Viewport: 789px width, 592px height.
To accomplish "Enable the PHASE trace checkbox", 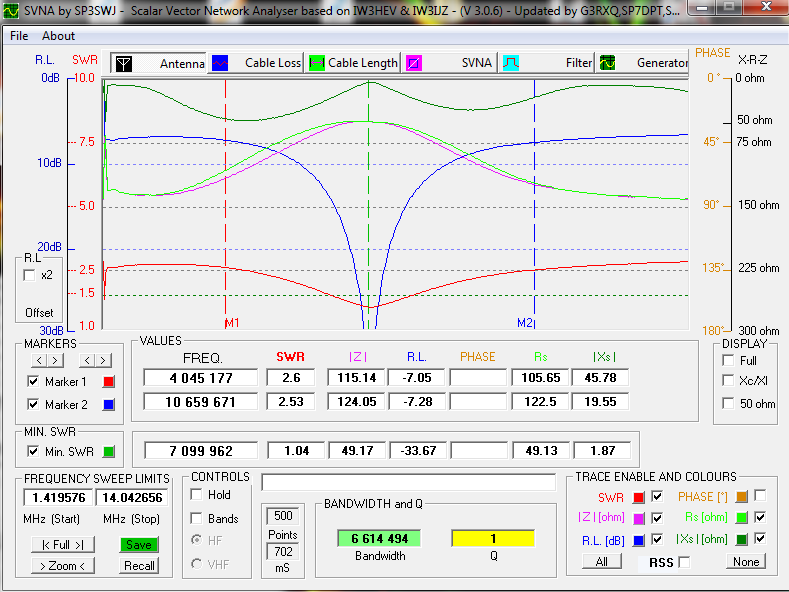I will pyautogui.click(x=760, y=496).
